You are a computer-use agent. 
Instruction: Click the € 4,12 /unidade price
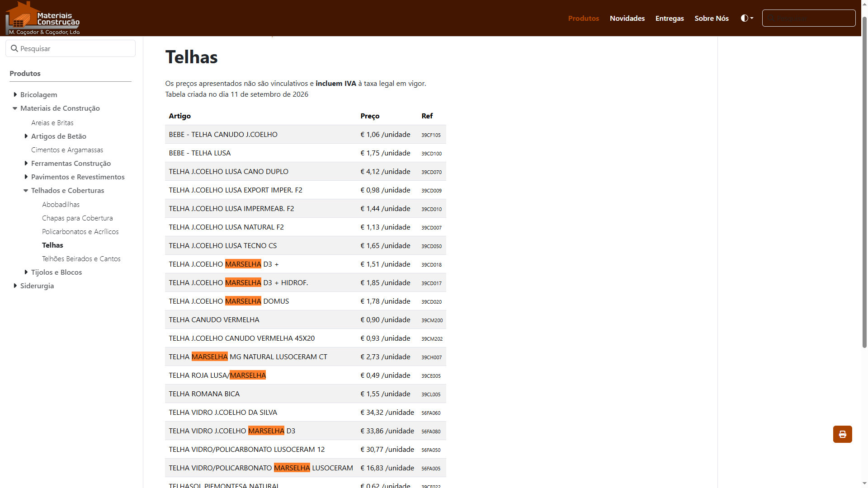(x=385, y=171)
